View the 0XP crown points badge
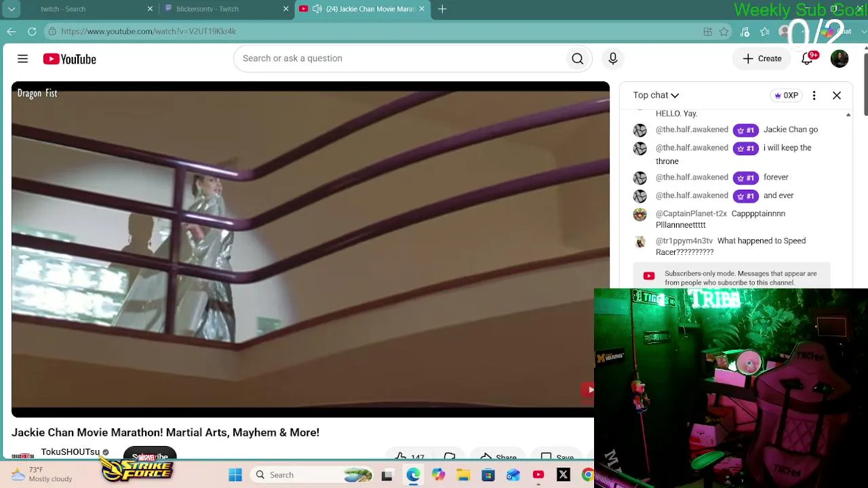This screenshot has width=868, height=488. pos(787,96)
